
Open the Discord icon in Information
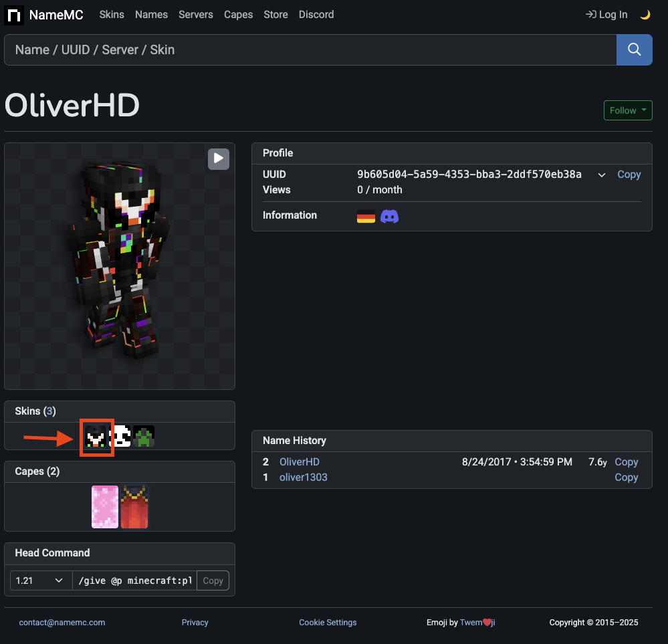pyautogui.click(x=389, y=216)
